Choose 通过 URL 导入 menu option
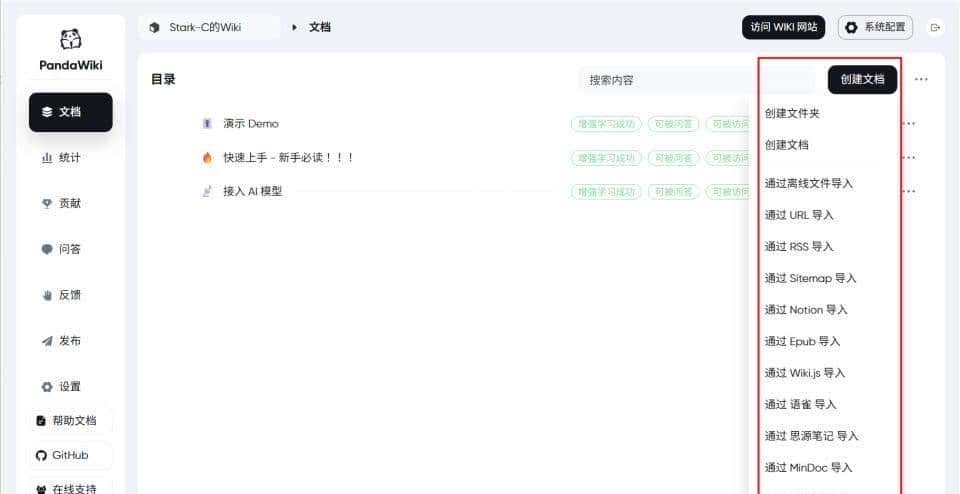 798,215
